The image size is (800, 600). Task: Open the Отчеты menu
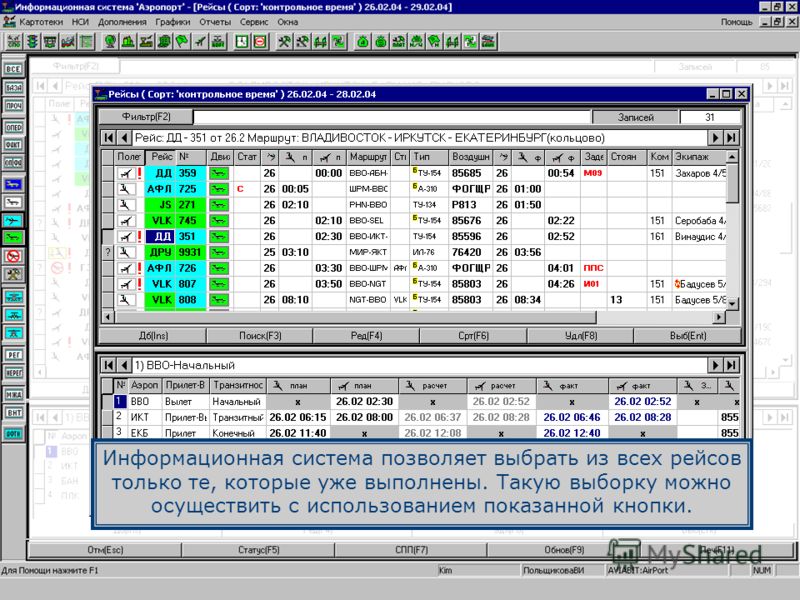click(x=215, y=22)
